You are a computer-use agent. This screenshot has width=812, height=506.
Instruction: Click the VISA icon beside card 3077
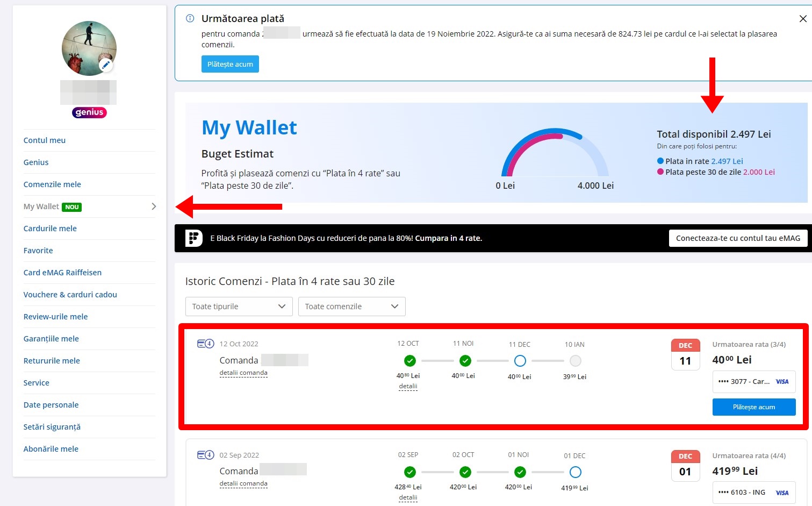[x=782, y=381]
